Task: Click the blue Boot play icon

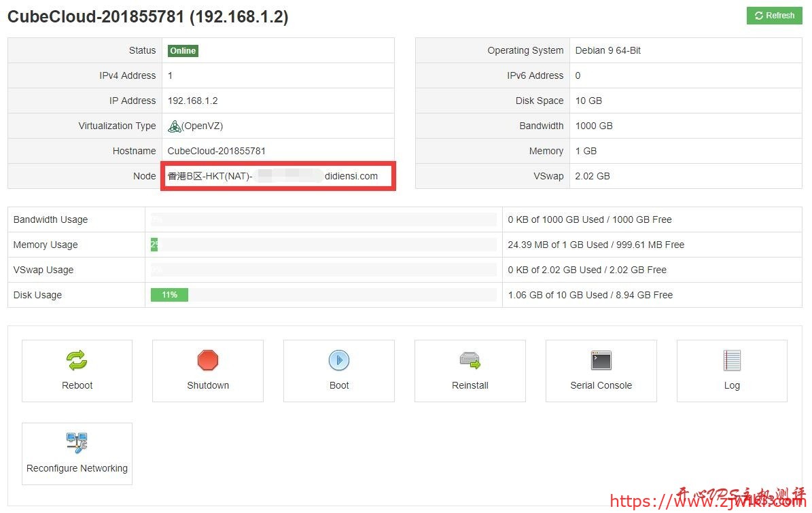Action: click(x=339, y=360)
